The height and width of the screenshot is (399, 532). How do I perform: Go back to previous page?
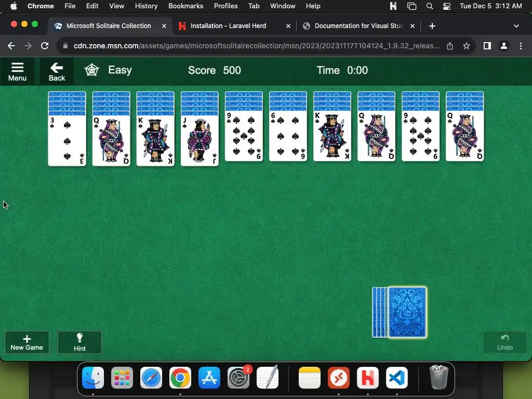point(11,46)
